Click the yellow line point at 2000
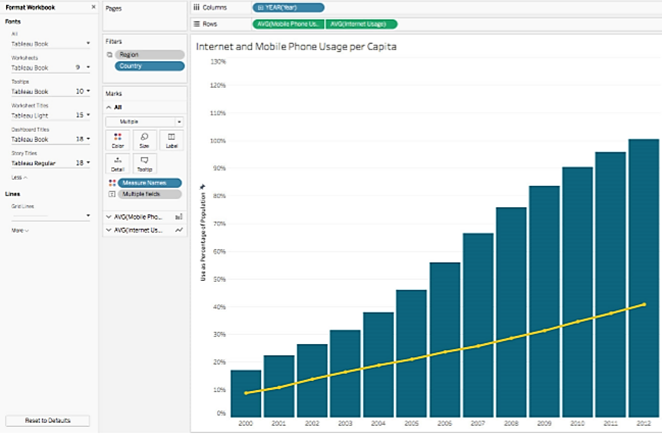Image resolution: width=662 pixels, height=437 pixels. click(246, 393)
